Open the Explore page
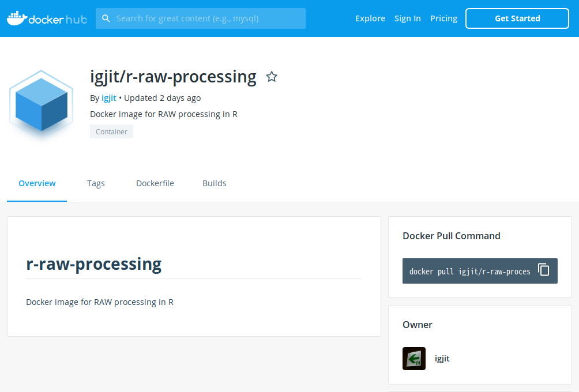This screenshot has width=579, height=392. (370, 18)
